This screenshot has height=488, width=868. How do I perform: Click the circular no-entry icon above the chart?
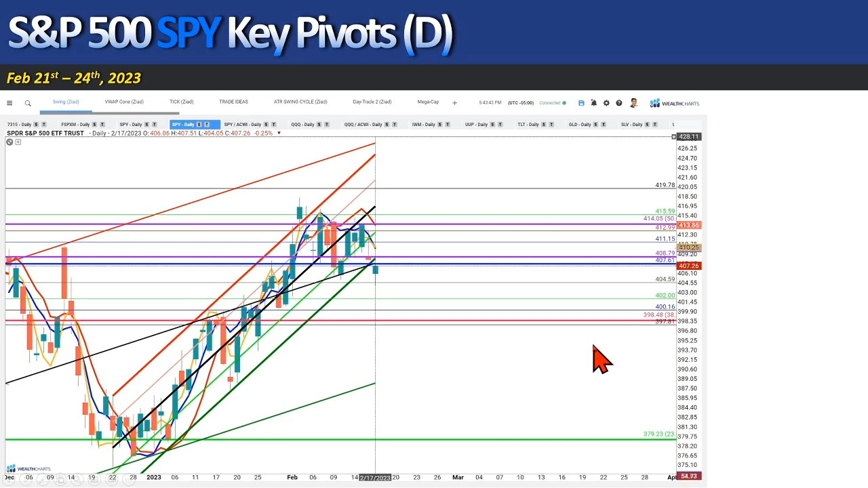click(9, 142)
